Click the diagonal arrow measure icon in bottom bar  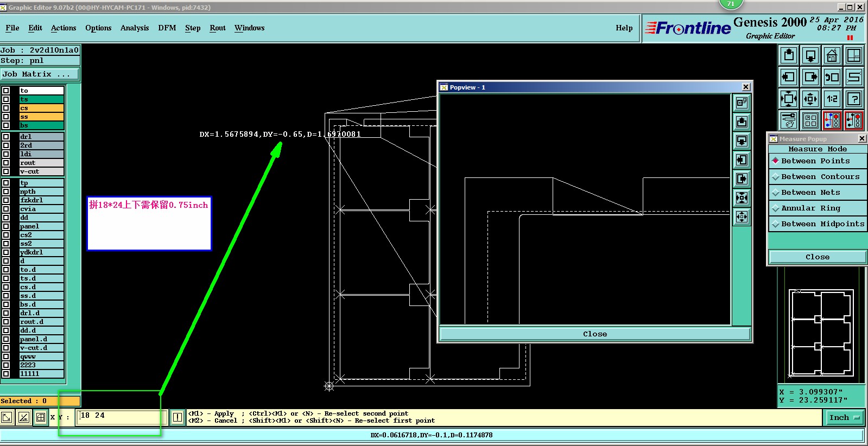pyautogui.click(x=7, y=417)
